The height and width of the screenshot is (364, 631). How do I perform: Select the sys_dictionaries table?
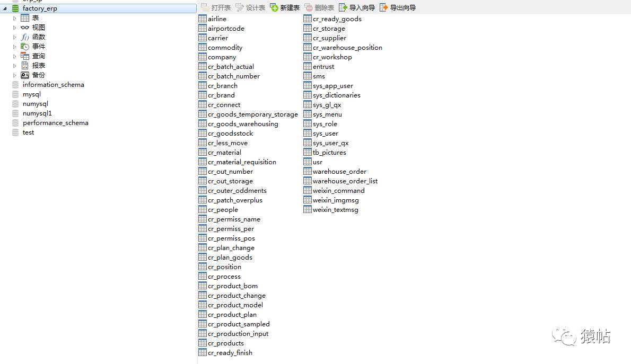tap(336, 95)
